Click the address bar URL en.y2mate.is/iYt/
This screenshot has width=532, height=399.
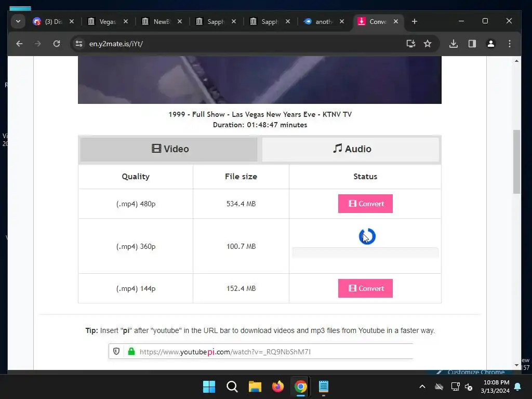(116, 44)
